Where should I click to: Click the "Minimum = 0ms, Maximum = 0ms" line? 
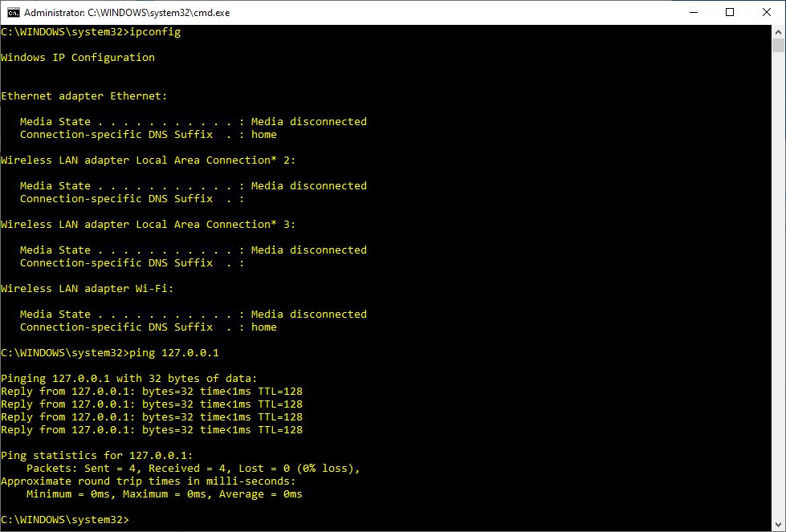point(164,494)
